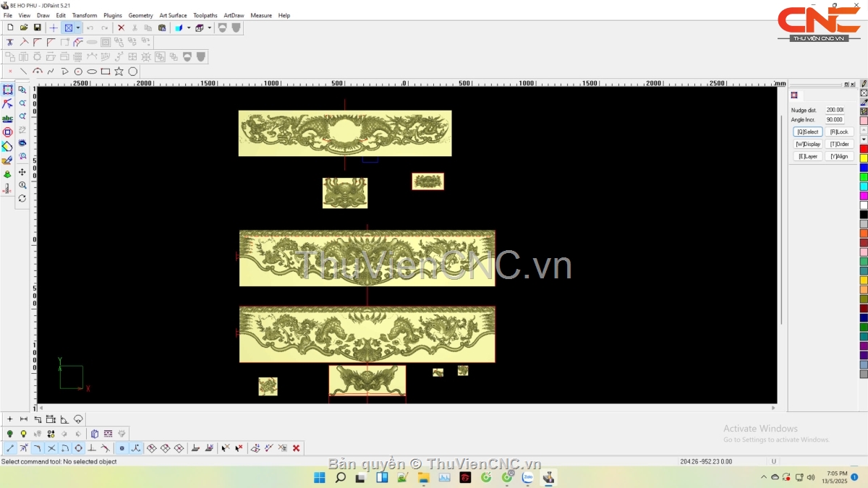
Task: Toggle the converging arrows snap icon
Action: click(24, 448)
